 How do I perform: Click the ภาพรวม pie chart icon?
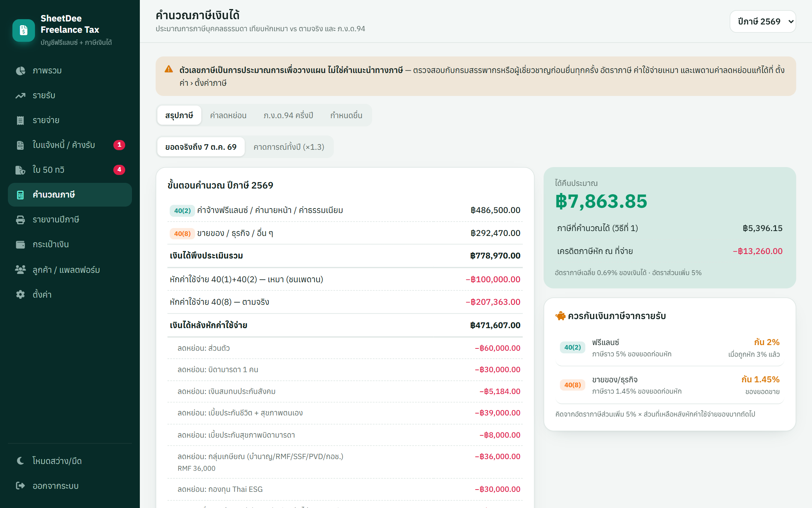[20, 71]
